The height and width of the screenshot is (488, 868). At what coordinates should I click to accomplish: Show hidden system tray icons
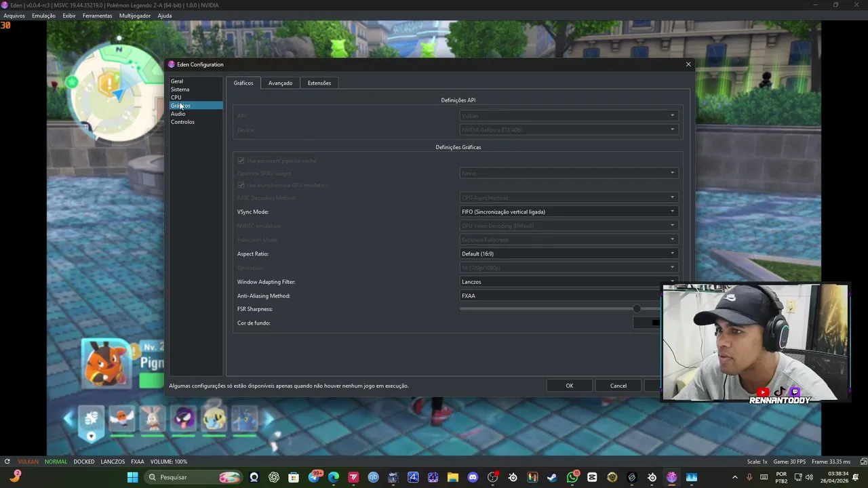tap(734, 477)
